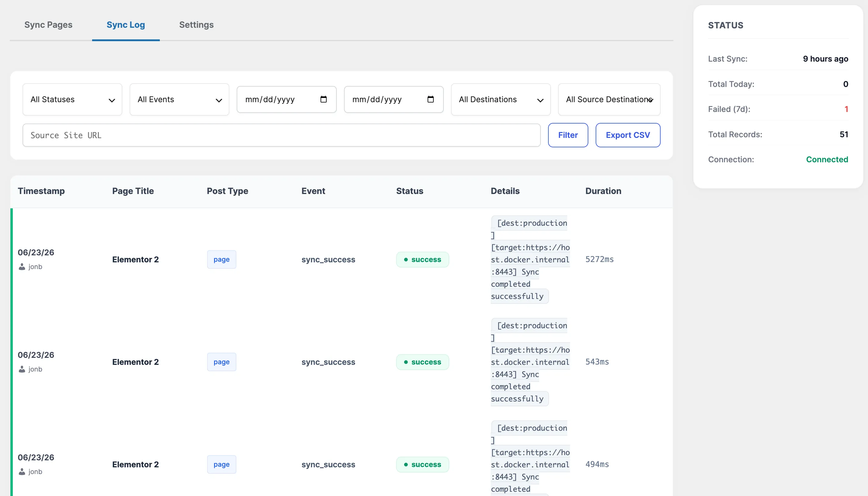Switch to the Sync Log tab
The width and height of the screenshot is (868, 496).
[x=126, y=25]
